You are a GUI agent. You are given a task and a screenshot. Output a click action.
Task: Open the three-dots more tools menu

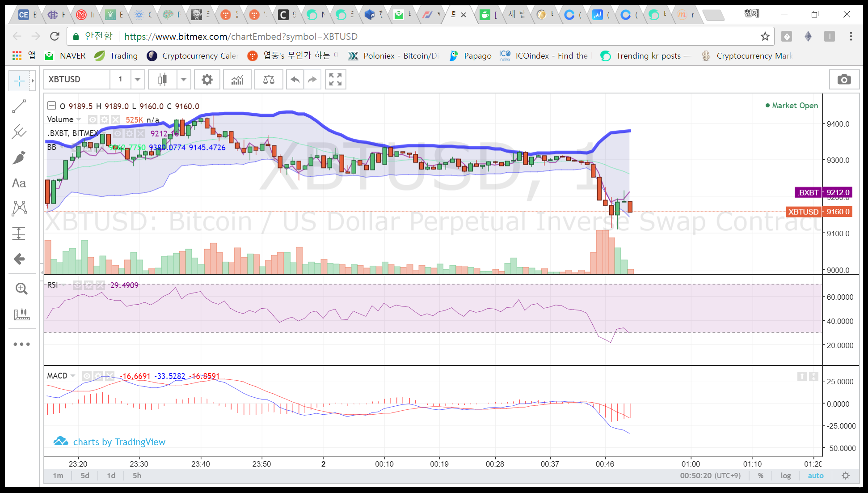[x=21, y=344]
